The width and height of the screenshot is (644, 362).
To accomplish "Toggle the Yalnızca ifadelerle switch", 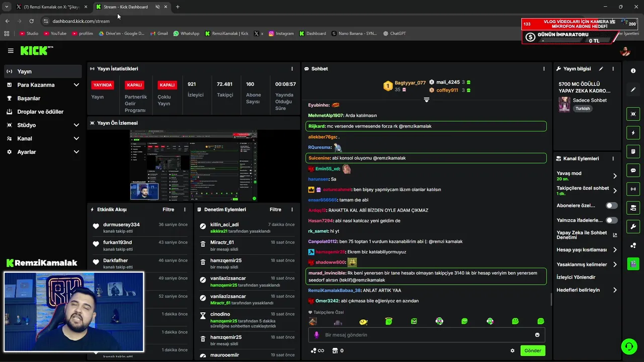I will tap(612, 220).
